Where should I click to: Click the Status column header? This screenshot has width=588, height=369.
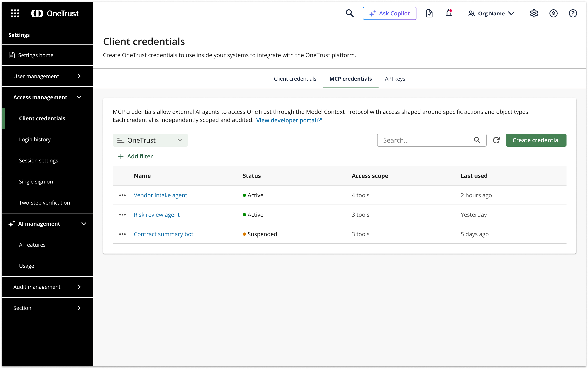[251, 176]
